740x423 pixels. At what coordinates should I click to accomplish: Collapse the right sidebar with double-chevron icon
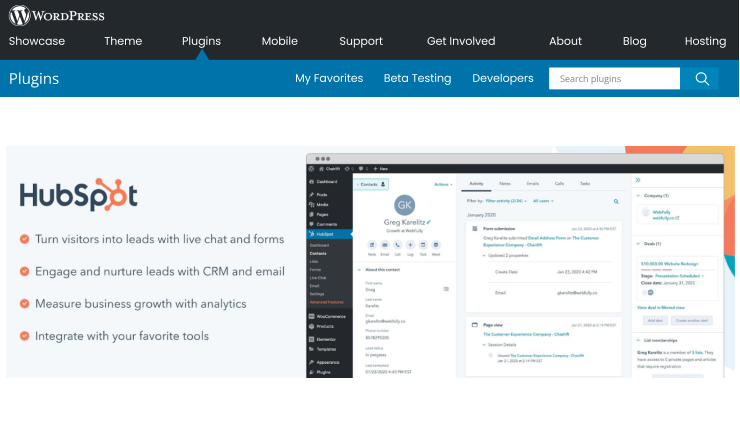638,180
